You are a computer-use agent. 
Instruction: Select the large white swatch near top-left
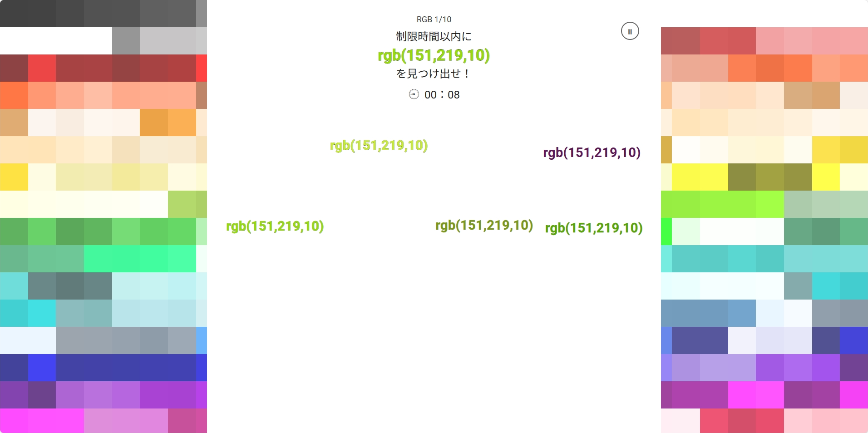pos(56,41)
